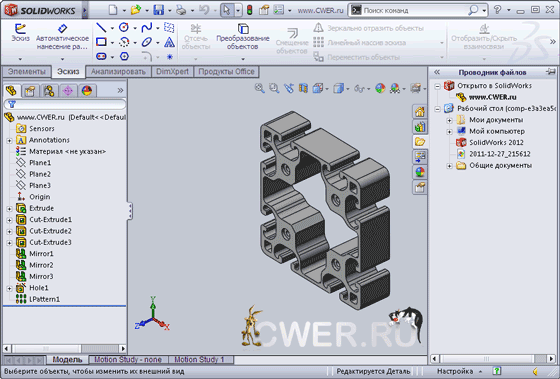Open the search commands dropdown arrow
This screenshot has width=560, height=379.
click(x=485, y=11)
